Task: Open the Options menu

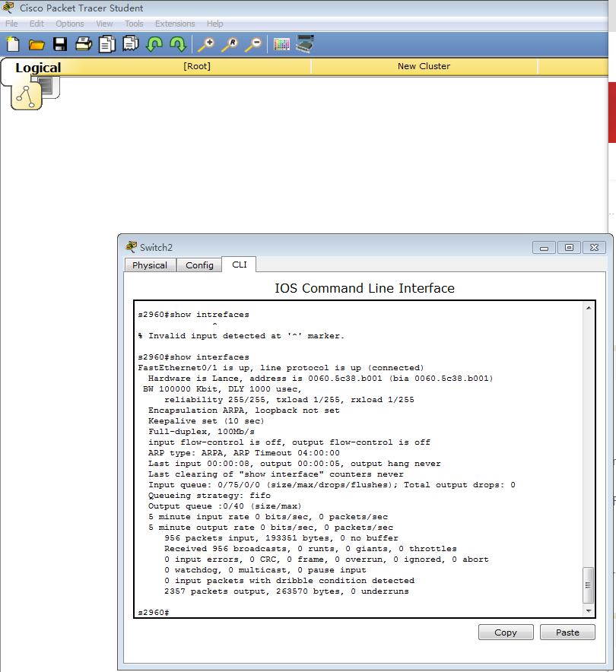Action: coord(70,24)
